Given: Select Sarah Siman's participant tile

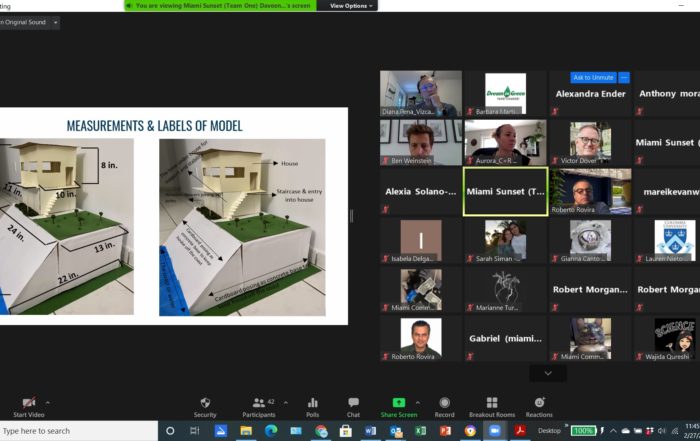Looking at the screenshot, I should 505,241.
